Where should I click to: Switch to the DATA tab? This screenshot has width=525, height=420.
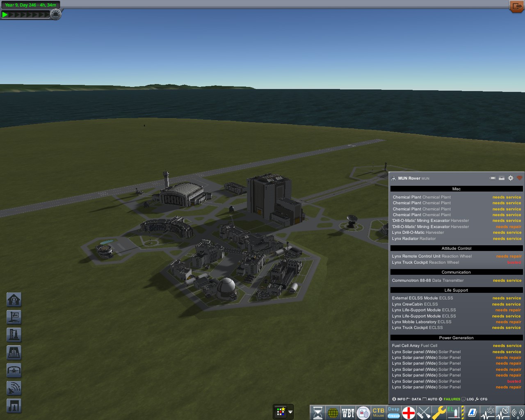click(414, 399)
